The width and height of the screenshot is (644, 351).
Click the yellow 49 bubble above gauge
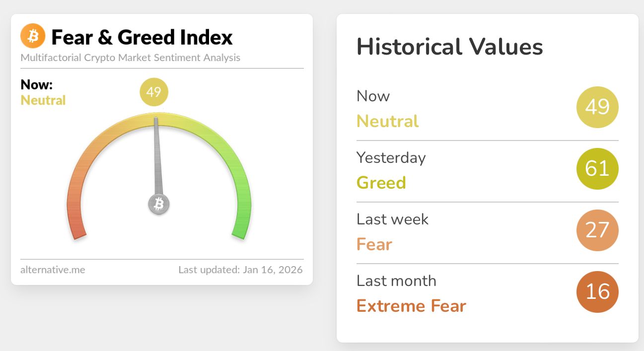(154, 92)
